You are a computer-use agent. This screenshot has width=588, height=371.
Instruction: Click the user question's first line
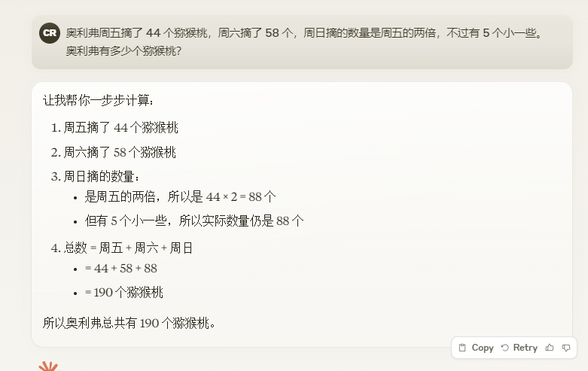[304, 33]
